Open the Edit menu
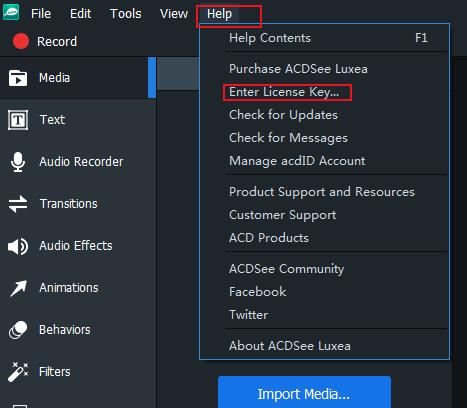 [x=80, y=14]
